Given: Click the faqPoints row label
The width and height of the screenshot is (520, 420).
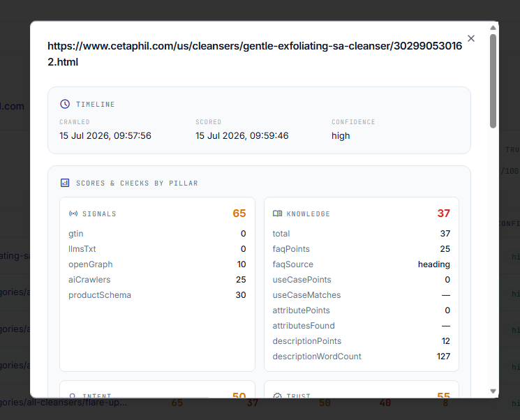Looking at the screenshot, I should (291, 249).
